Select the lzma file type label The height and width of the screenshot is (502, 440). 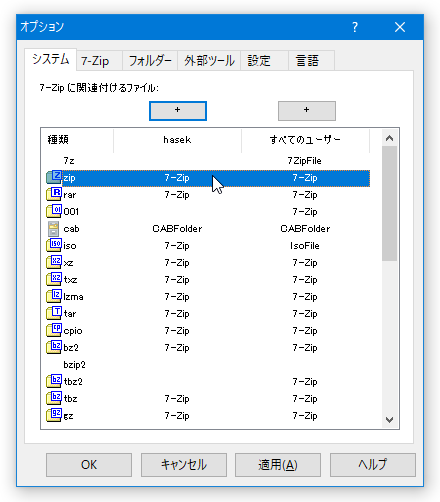point(73,297)
